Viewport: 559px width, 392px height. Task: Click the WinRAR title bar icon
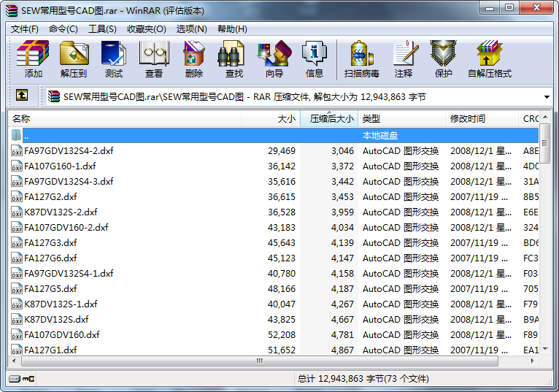point(12,11)
